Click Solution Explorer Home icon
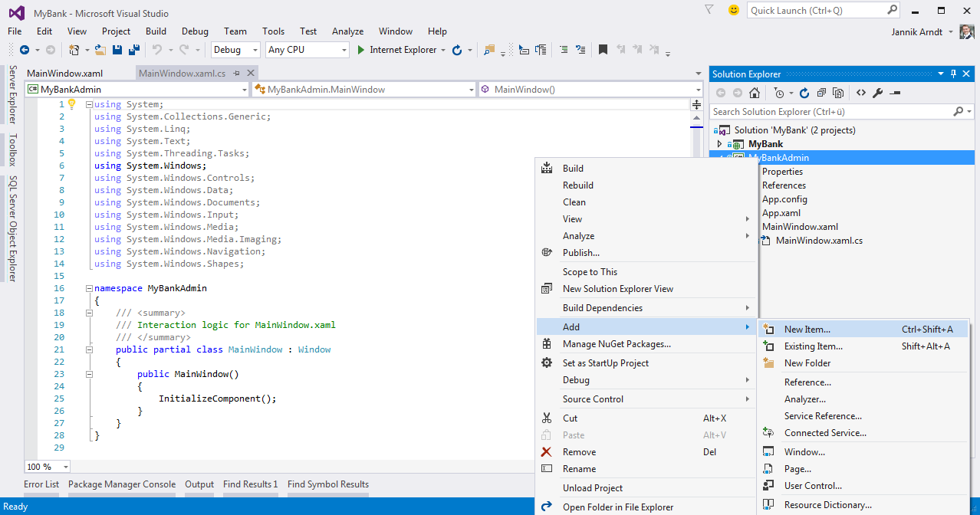 [755, 93]
